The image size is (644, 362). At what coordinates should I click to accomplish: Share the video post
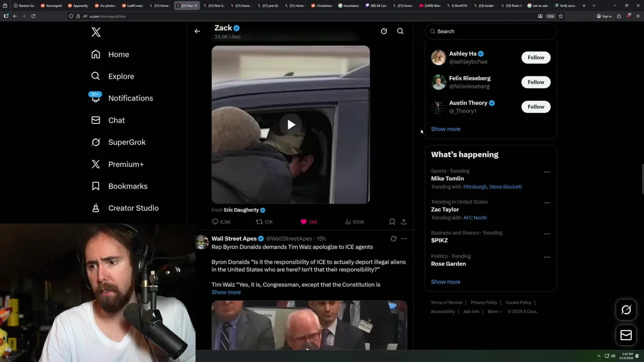[x=404, y=222]
